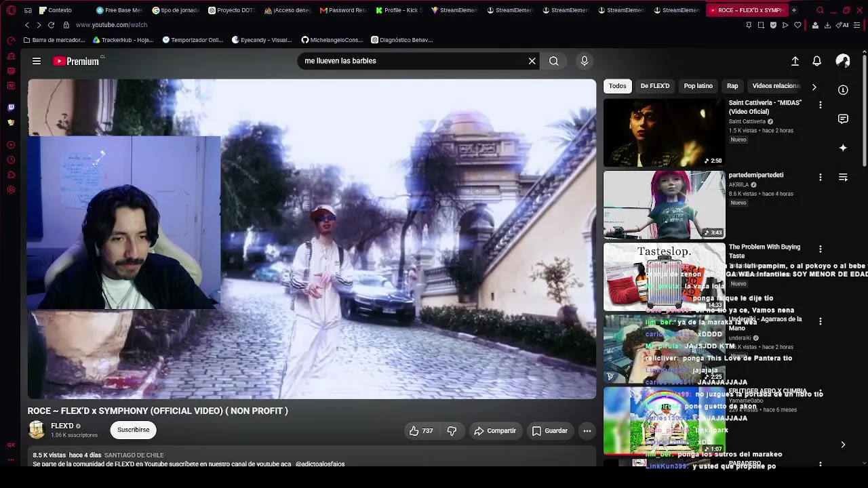Click the browser forward arrow

(39, 25)
